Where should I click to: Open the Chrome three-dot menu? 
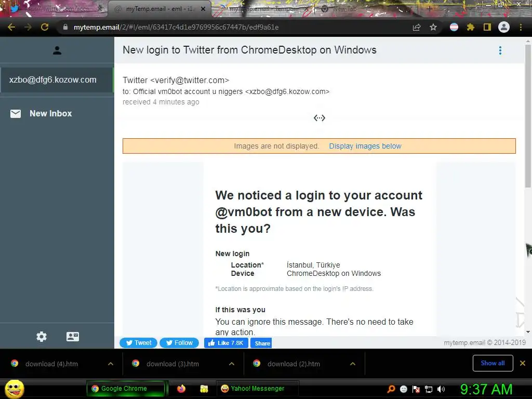[521, 27]
